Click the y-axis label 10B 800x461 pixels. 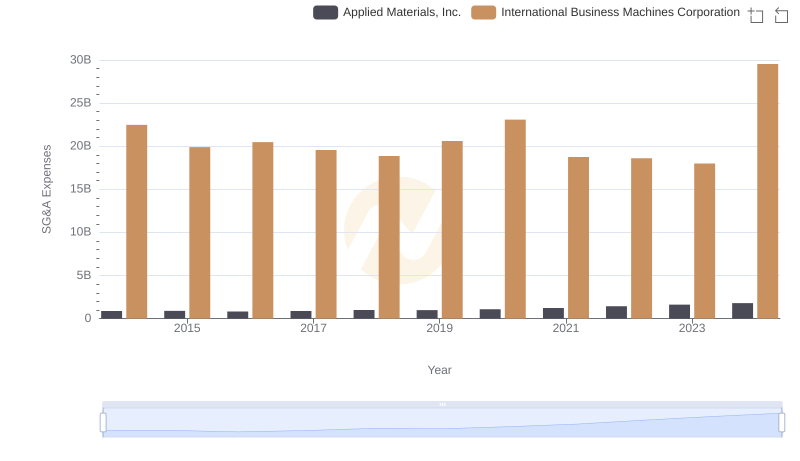(x=81, y=232)
